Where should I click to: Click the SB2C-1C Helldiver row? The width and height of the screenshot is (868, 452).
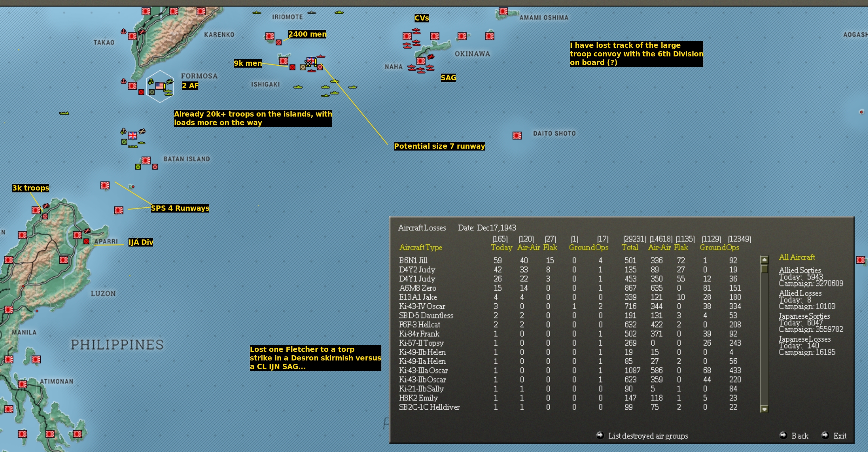coord(570,407)
